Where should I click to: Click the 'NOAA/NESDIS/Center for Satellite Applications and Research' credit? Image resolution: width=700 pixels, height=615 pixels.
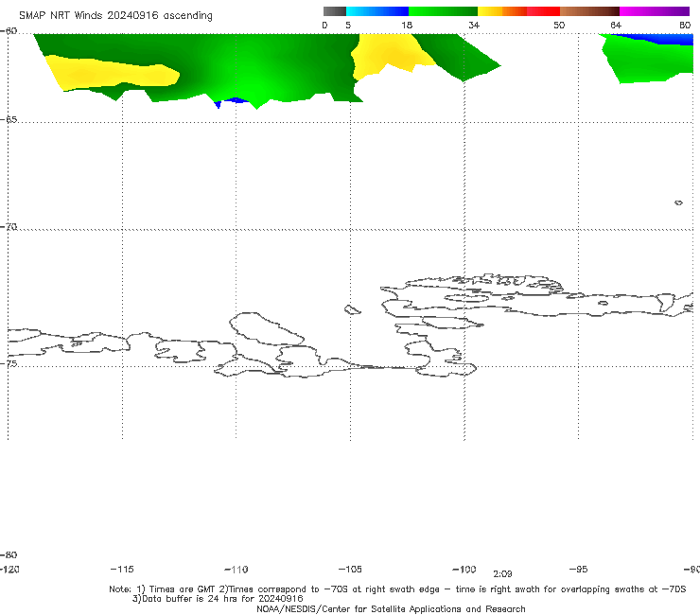click(391, 608)
